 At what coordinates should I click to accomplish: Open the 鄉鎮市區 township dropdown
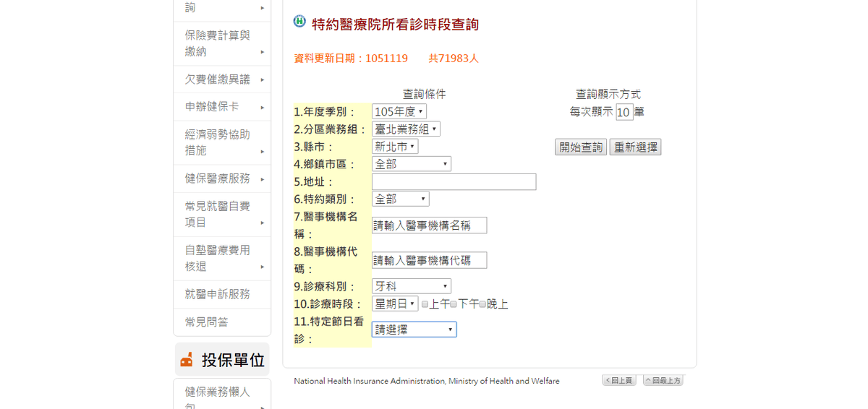pos(412,164)
